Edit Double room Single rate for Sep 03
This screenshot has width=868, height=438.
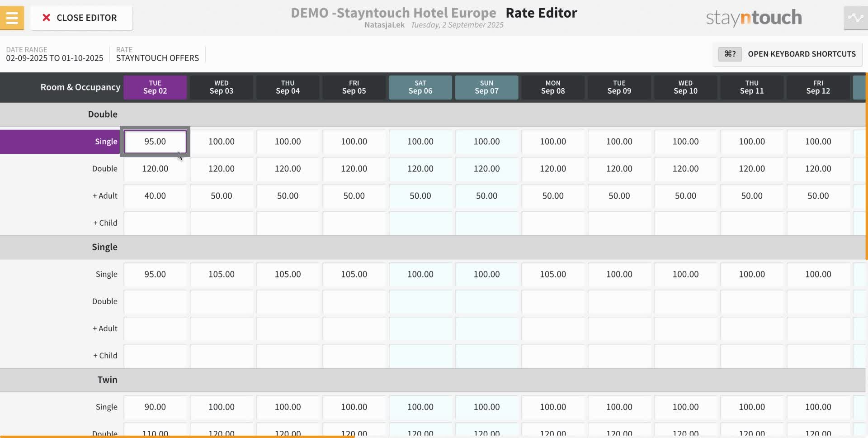coord(222,142)
